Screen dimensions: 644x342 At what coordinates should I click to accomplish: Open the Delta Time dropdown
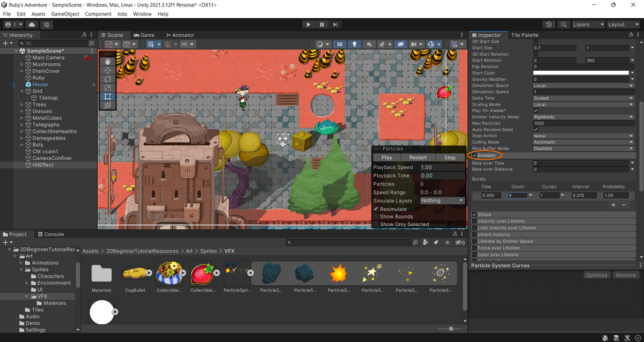(x=583, y=98)
